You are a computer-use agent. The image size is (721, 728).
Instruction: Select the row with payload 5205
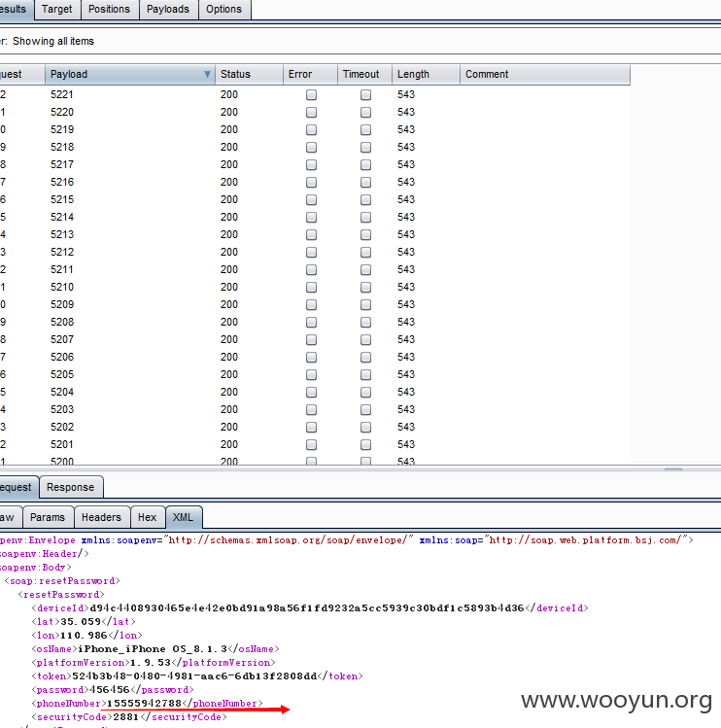point(315,374)
